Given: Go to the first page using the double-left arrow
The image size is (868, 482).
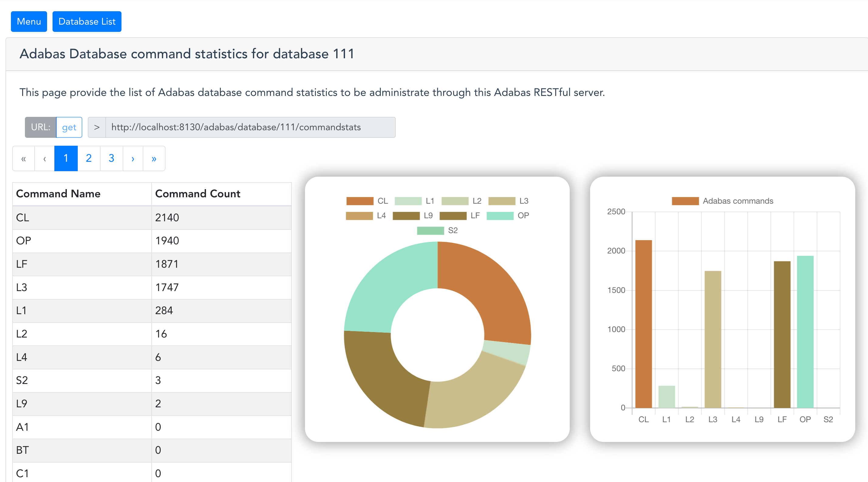Looking at the screenshot, I should pos(24,158).
